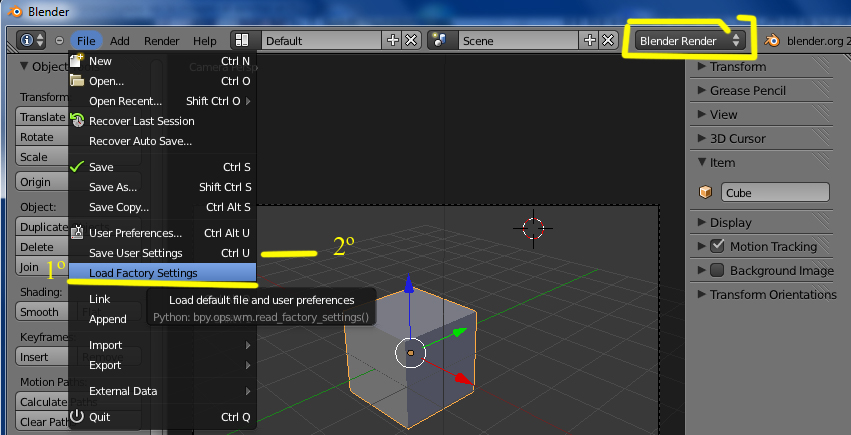851x435 pixels.
Task: Choose Save User Settings
Action: 162,253
